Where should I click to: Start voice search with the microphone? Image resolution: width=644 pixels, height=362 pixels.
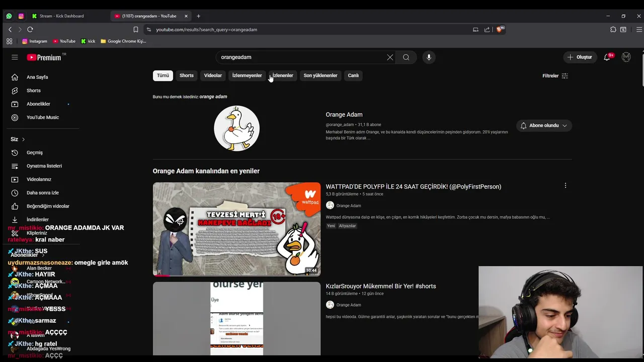tap(429, 57)
